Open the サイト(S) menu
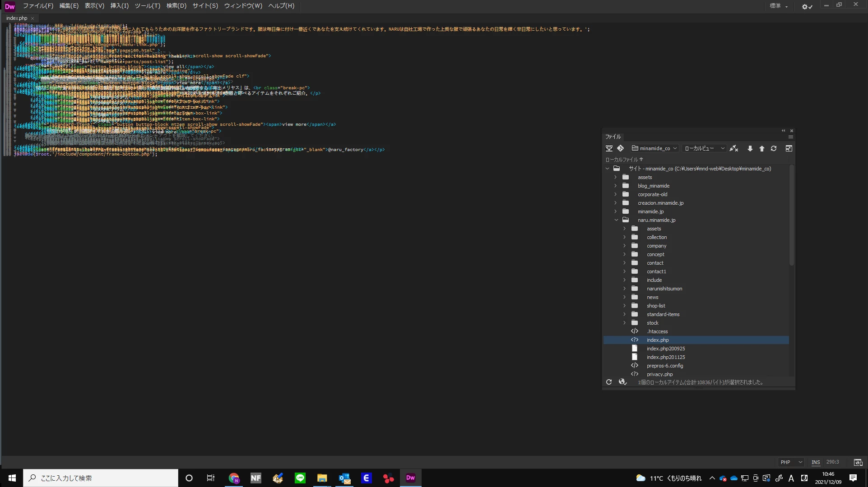Screen dimensions: 868x487 click(205, 6)
